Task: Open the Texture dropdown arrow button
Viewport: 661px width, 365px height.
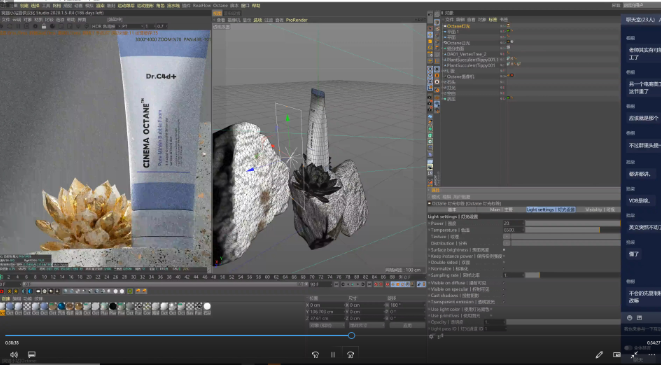Action: click(507, 237)
